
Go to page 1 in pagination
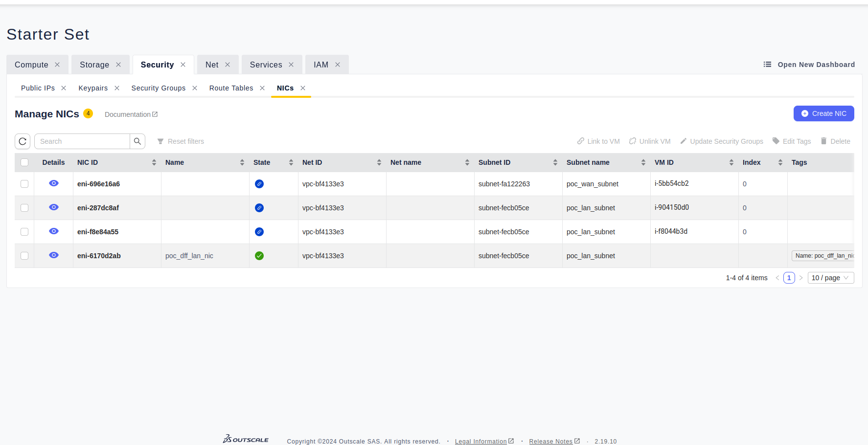tap(789, 278)
